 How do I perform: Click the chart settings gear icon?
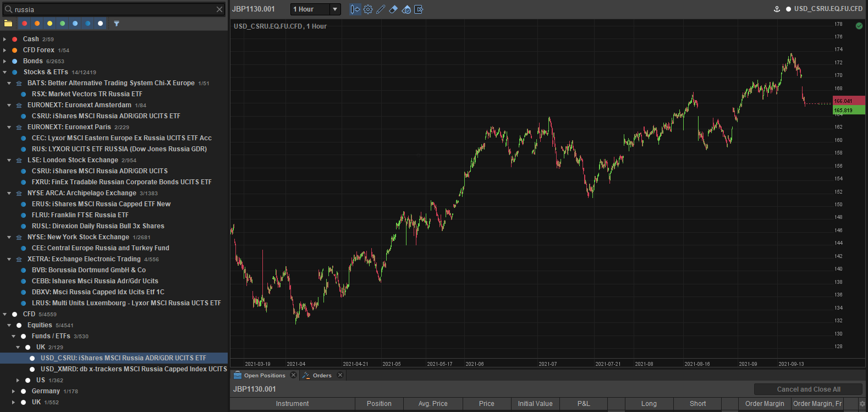[368, 9]
